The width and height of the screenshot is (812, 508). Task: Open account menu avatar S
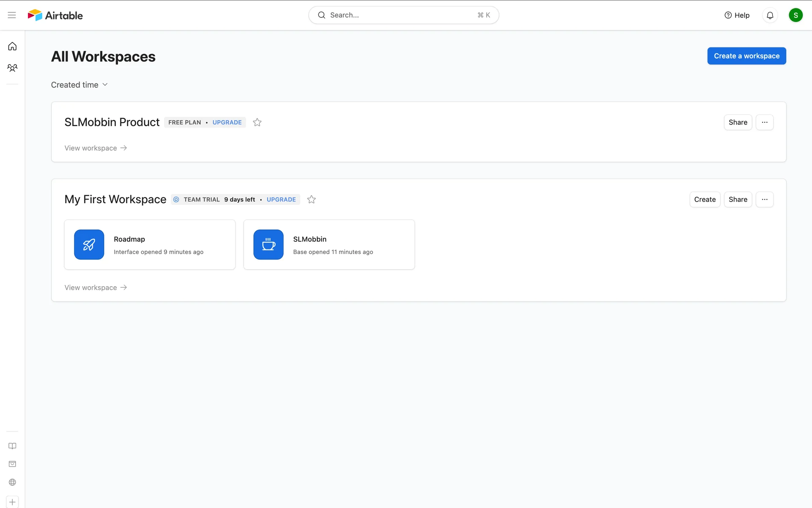coord(795,15)
